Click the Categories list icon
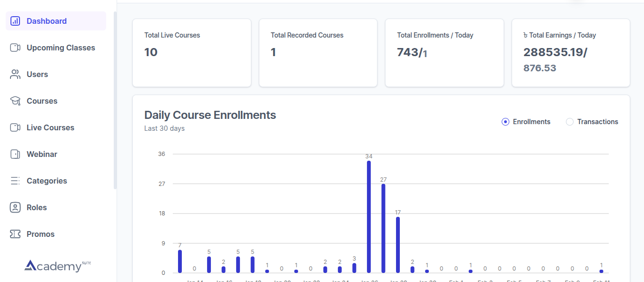644x282 pixels. (x=15, y=181)
